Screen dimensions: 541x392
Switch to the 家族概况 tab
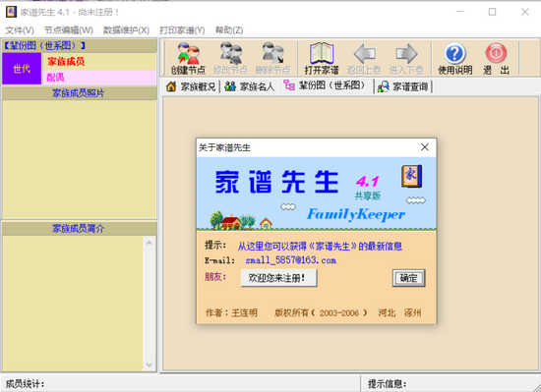click(191, 86)
